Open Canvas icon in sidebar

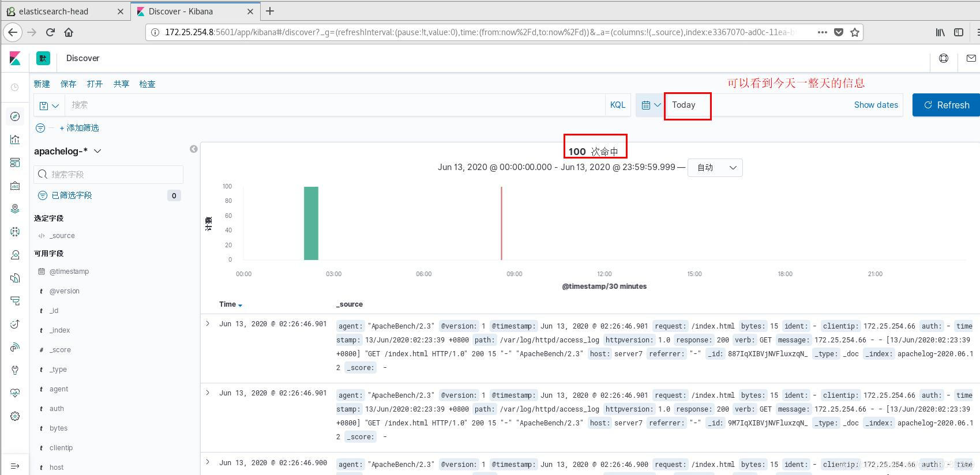click(15, 186)
